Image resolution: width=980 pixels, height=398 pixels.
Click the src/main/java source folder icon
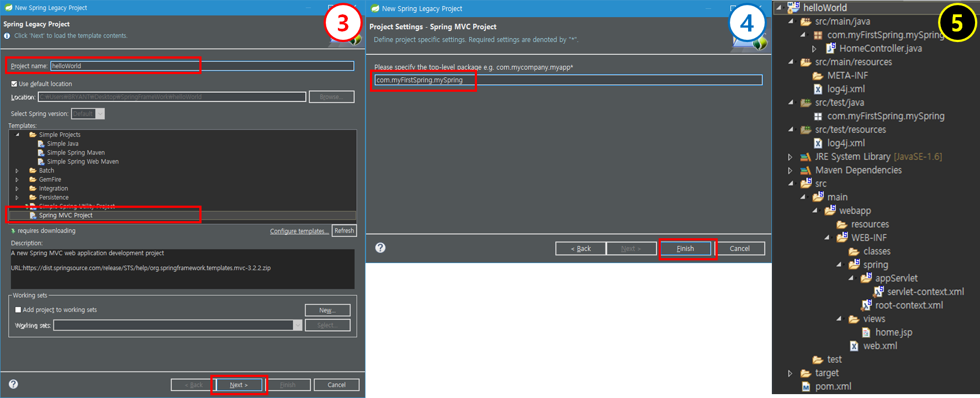tap(806, 22)
